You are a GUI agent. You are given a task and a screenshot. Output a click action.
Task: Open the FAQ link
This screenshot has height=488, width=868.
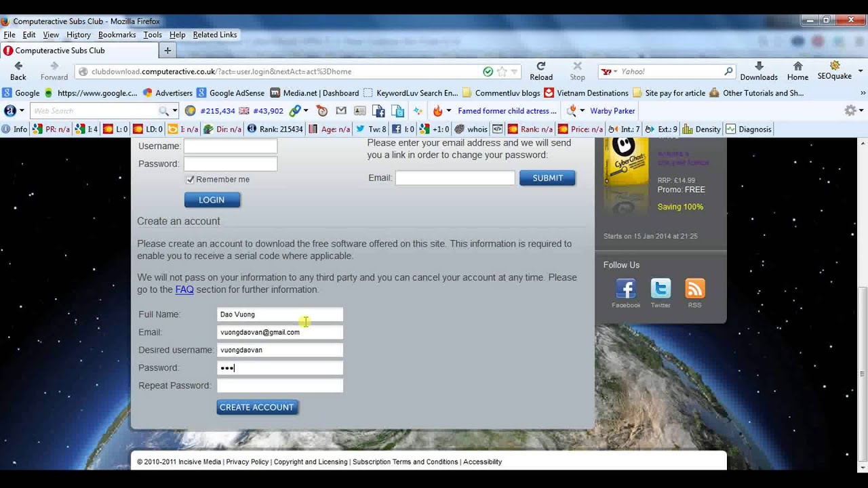[x=184, y=289]
